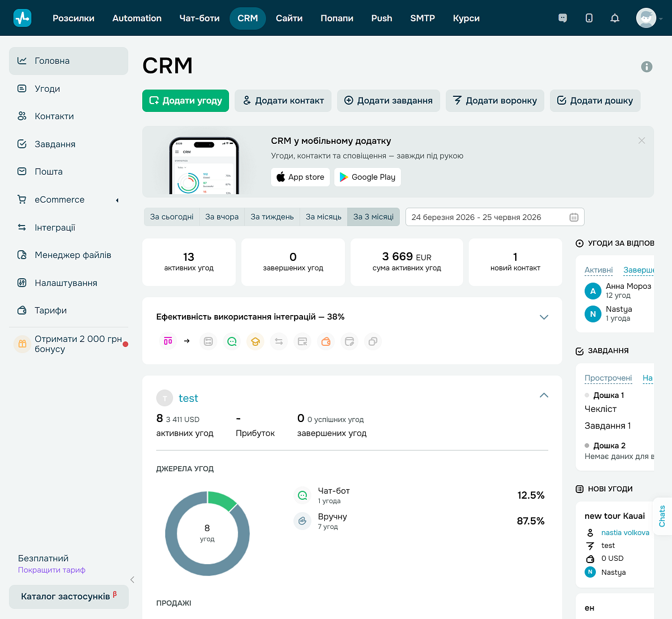Viewport: 672px width, 619px height.
Task: Collapse the sidebar with the arrow
Action: pos(132,580)
